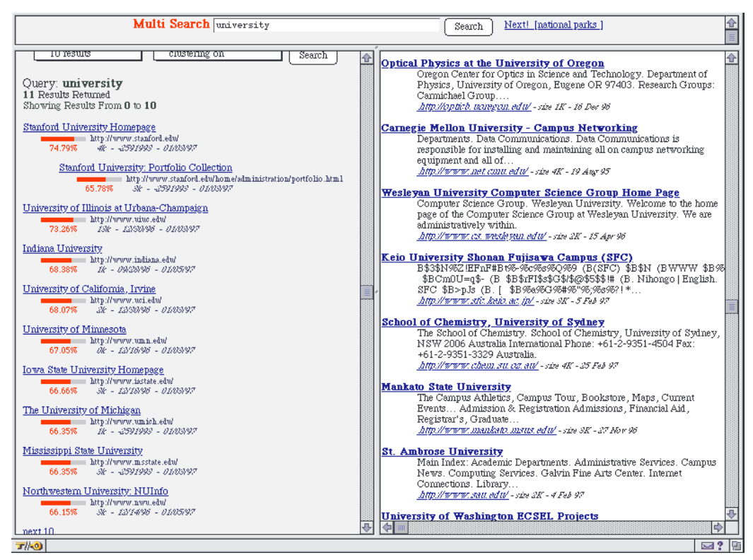Screen dimensions: 753x560
Task: Click the www.sau.edu URL link
Action: point(463,495)
